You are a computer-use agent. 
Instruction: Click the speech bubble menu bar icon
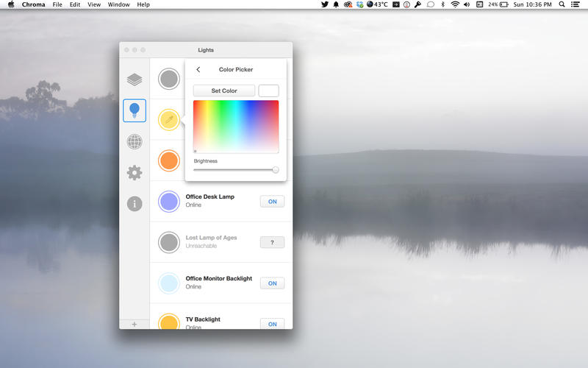[431, 4]
